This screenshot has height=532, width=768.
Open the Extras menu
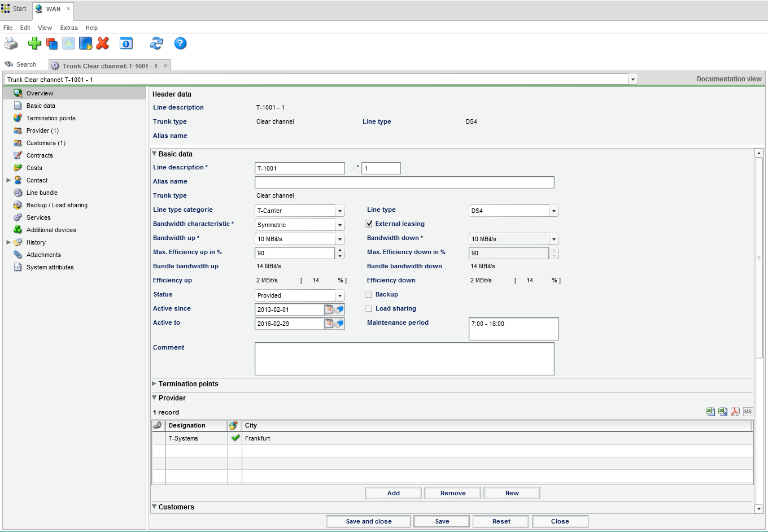(x=69, y=28)
